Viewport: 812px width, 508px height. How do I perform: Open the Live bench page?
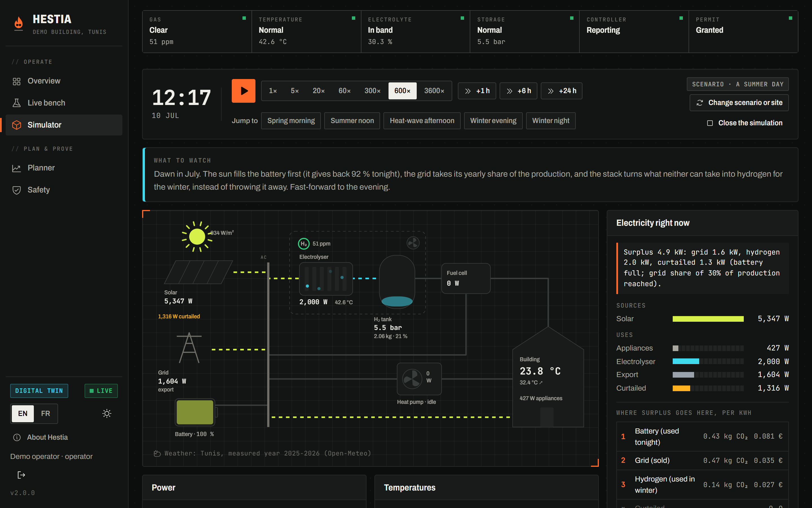coord(64,103)
